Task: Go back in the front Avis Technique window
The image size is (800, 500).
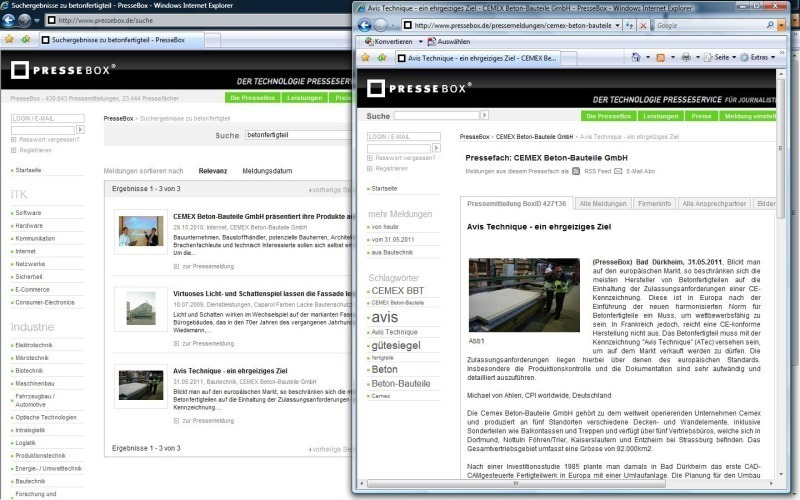Action: [365, 25]
